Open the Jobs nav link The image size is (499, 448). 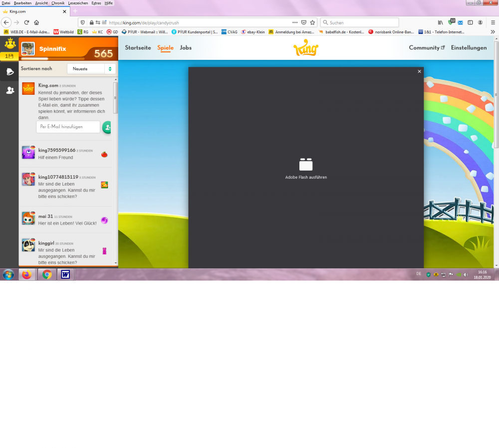(x=186, y=48)
